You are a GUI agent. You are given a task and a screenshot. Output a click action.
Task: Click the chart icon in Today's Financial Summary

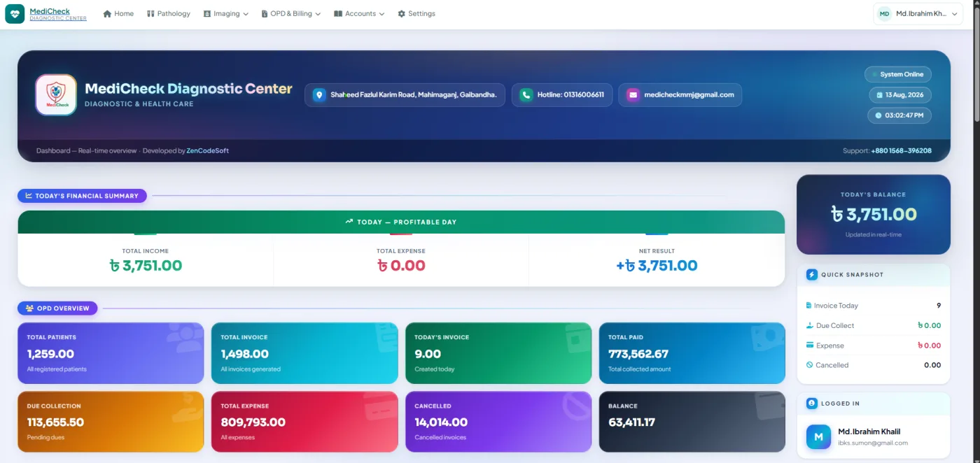(x=29, y=196)
